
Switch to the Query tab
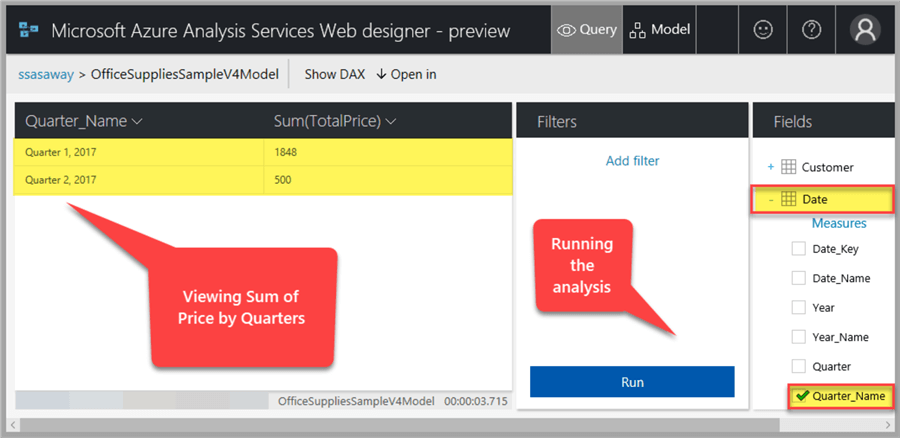[x=587, y=30]
